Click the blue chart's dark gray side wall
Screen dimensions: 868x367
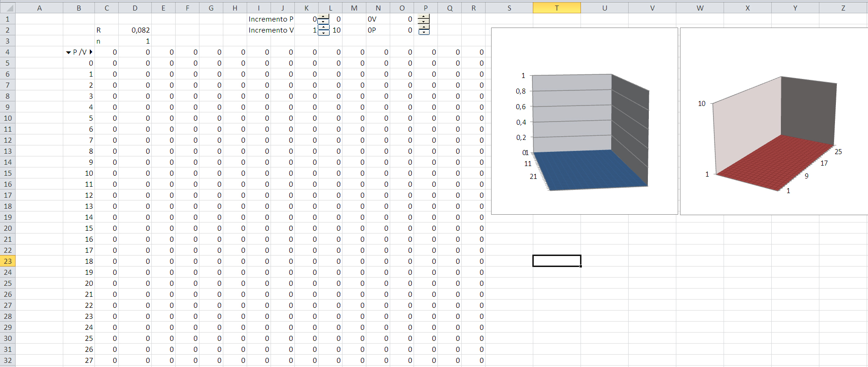(630, 131)
